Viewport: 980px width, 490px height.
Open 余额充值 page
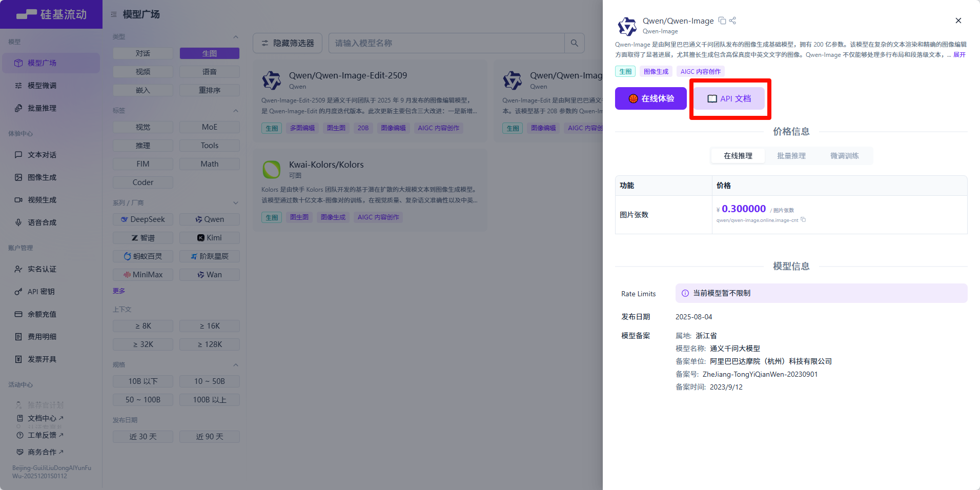(51, 314)
